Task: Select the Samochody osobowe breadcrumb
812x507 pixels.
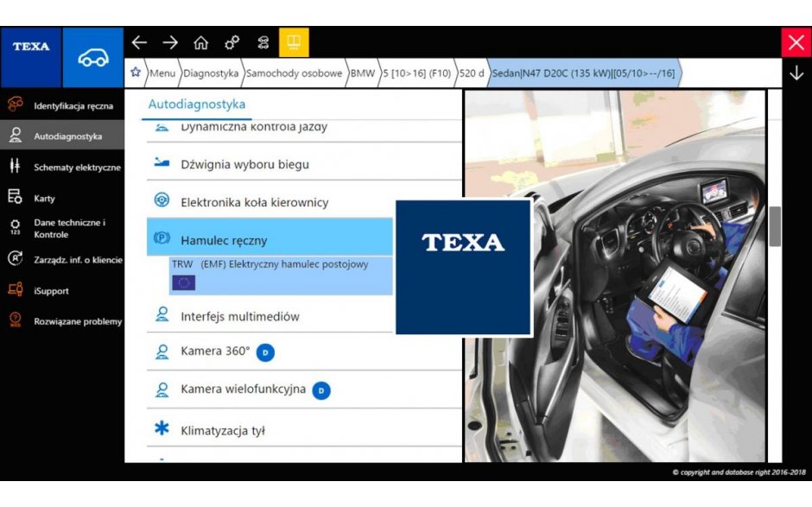Action: click(295, 73)
